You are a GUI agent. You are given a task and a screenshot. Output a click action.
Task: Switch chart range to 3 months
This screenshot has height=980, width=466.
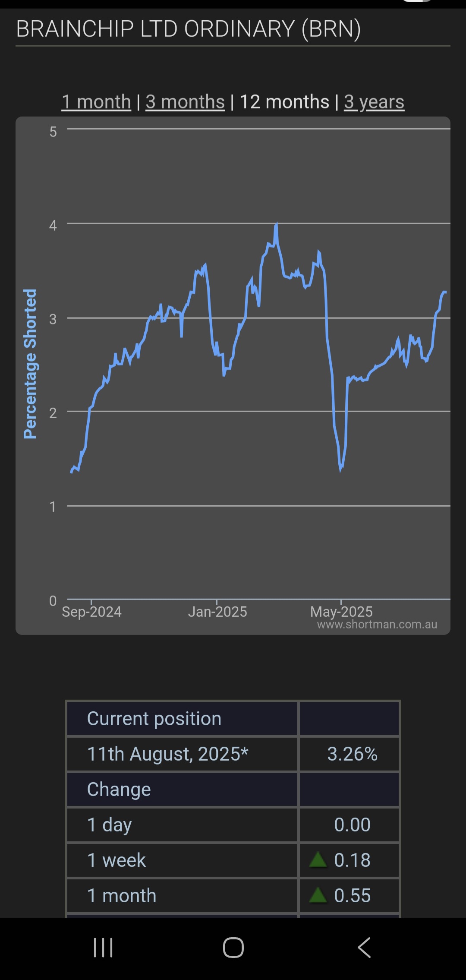click(185, 102)
